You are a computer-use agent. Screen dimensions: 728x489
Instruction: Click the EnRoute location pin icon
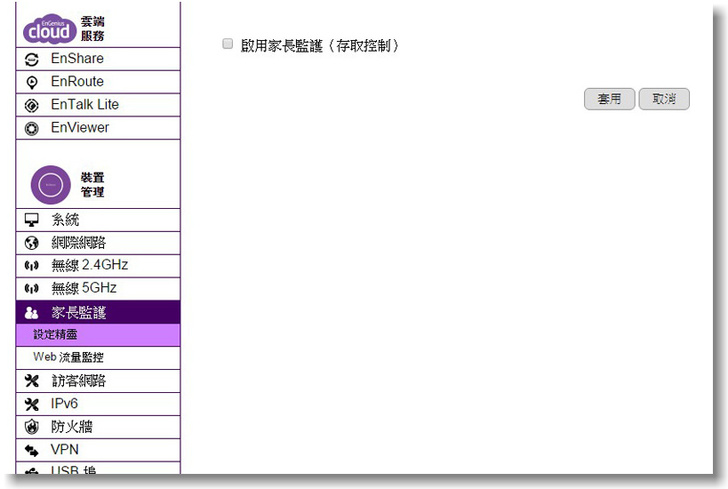point(32,82)
